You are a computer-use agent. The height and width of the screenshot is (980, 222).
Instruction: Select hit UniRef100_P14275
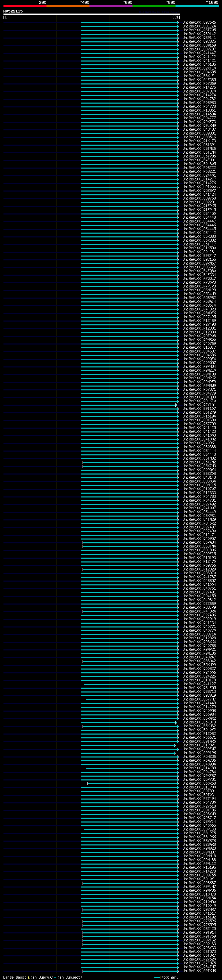199,88
